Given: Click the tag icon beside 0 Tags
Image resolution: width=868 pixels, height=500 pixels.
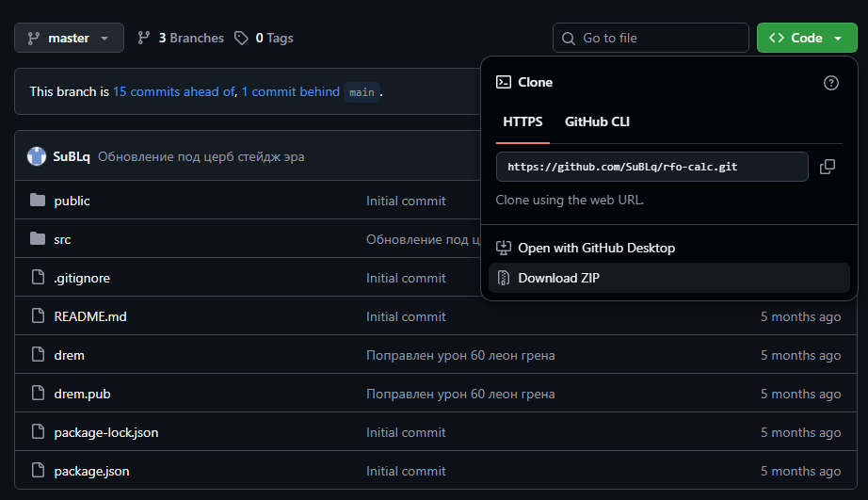Looking at the screenshot, I should click(x=242, y=39).
